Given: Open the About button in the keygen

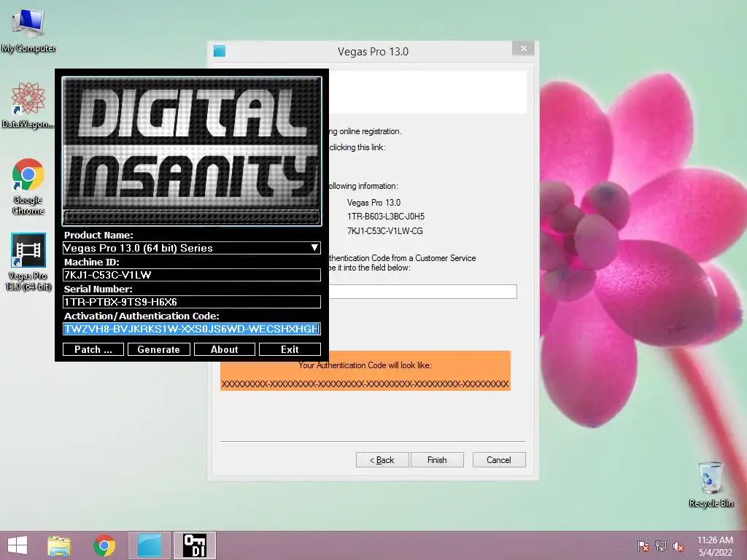Looking at the screenshot, I should click(x=225, y=349).
